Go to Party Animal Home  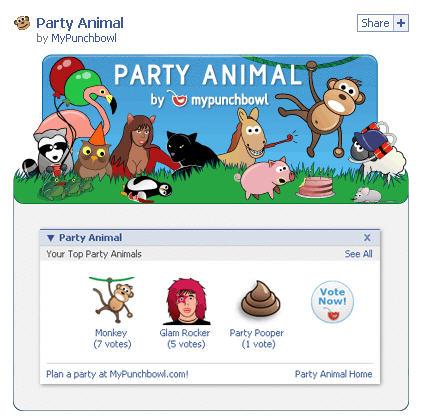click(333, 374)
